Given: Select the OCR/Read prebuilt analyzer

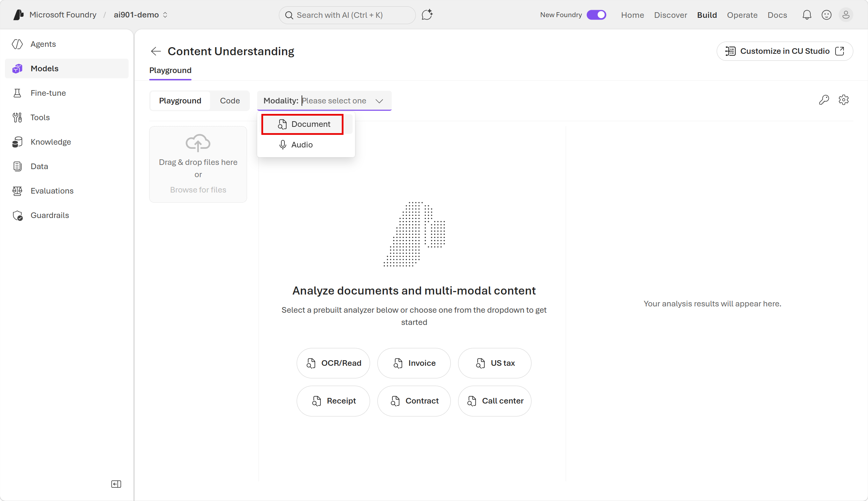Looking at the screenshot, I should (333, 363).
